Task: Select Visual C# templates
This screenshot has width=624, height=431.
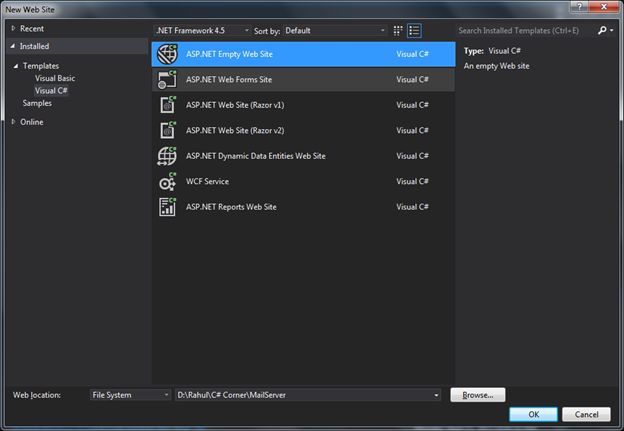Action: [x=51, y=91]
